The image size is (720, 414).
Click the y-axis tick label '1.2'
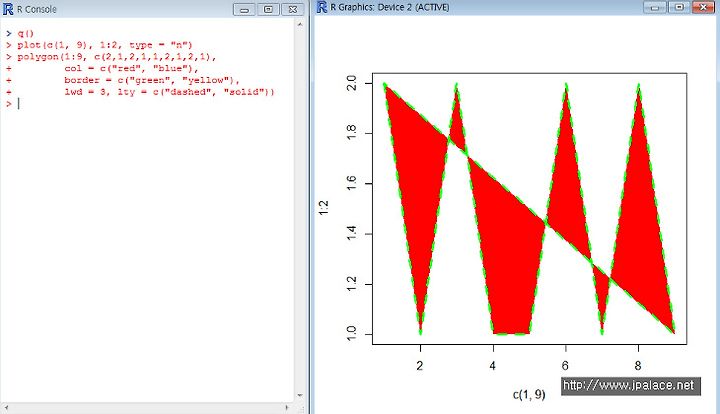351,285
